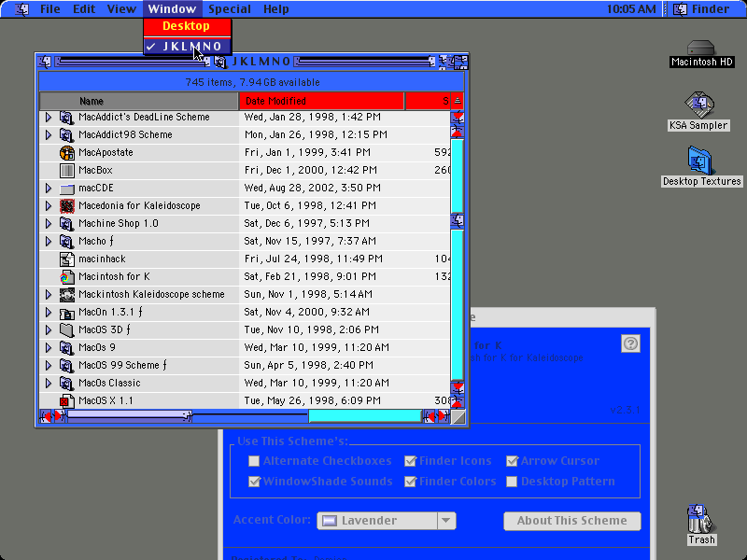The image size is (747, 560).
Task: Select the macCDE folder icon
Action: [x=66, y=189]
